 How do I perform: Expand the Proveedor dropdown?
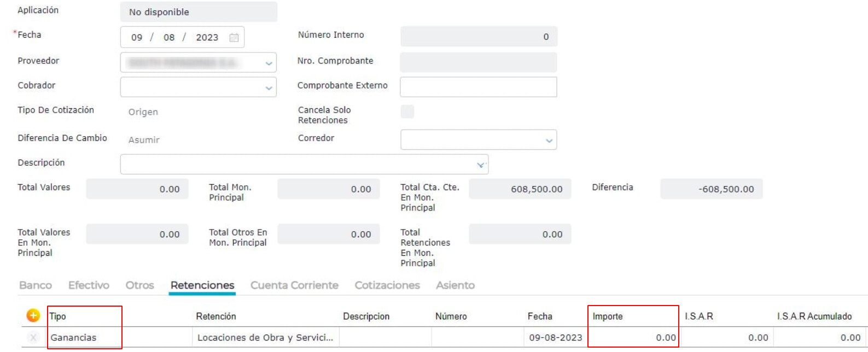[269, 63]
